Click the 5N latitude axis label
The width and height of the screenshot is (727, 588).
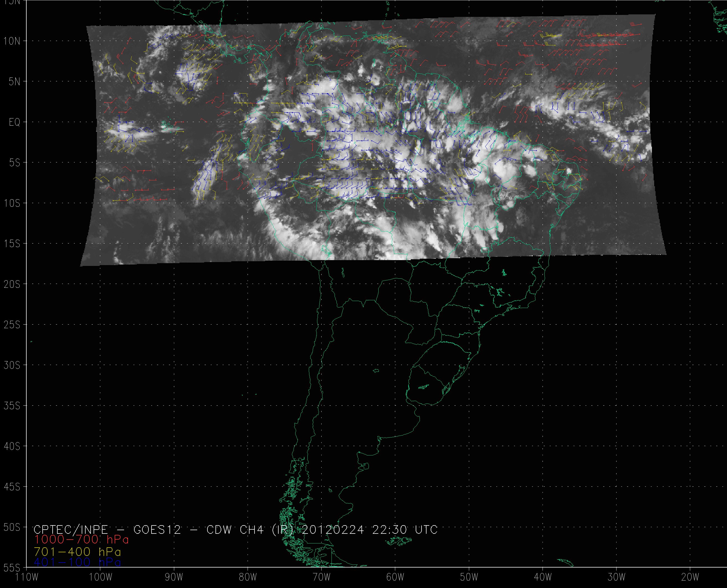click(x=14, y=82)
